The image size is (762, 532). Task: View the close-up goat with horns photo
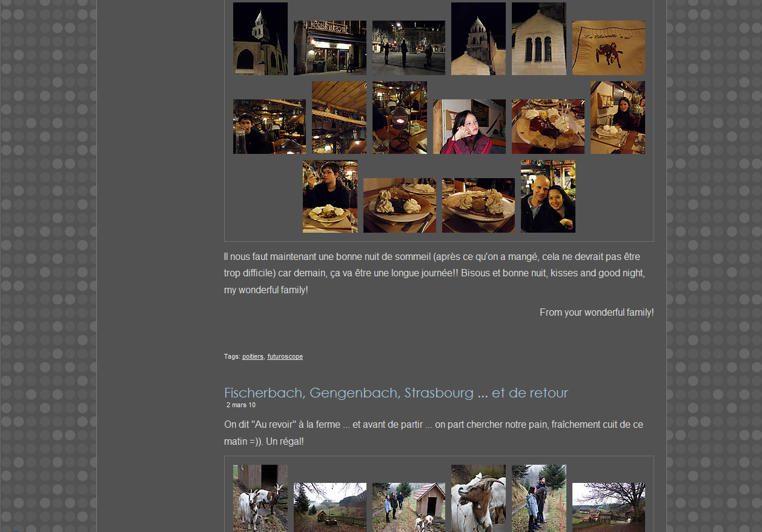click(x=478, y=498)
